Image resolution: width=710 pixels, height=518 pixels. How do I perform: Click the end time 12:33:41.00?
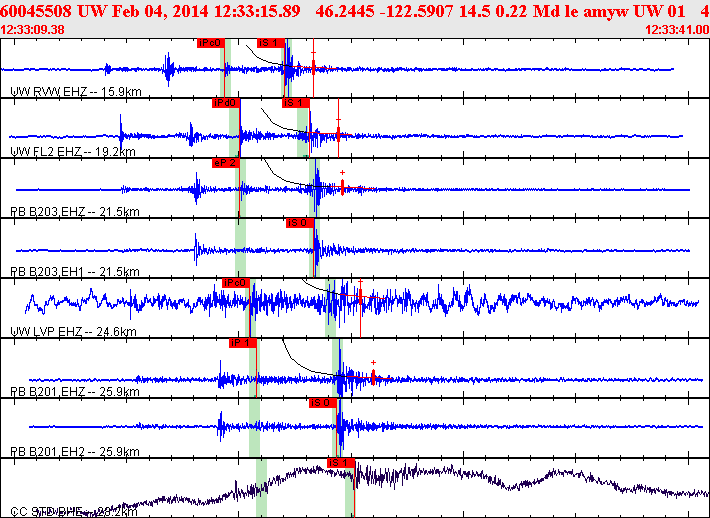[677, 30]
